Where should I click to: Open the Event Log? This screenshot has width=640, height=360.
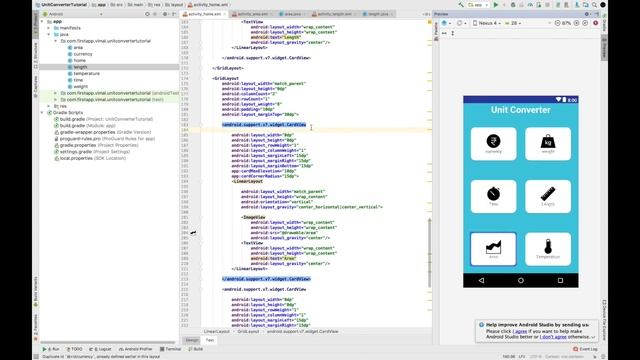[585, 349]
